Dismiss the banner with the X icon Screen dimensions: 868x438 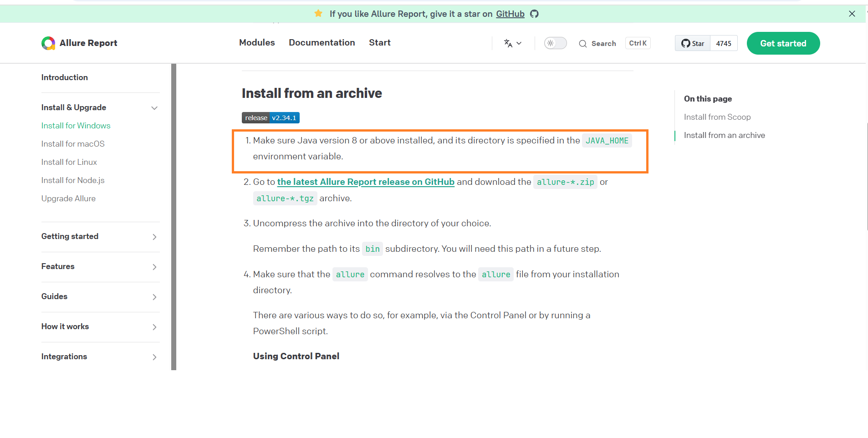coord(852,14)
